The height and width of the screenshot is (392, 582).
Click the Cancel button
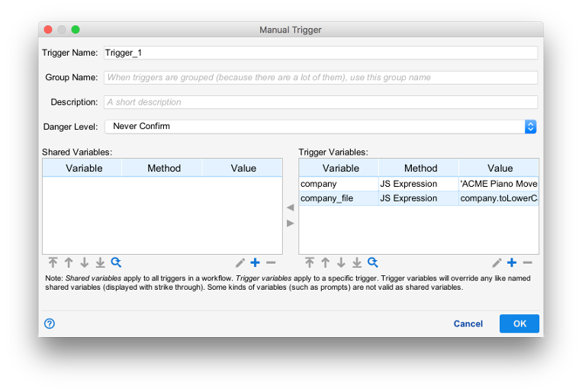[x=468, y=323]
